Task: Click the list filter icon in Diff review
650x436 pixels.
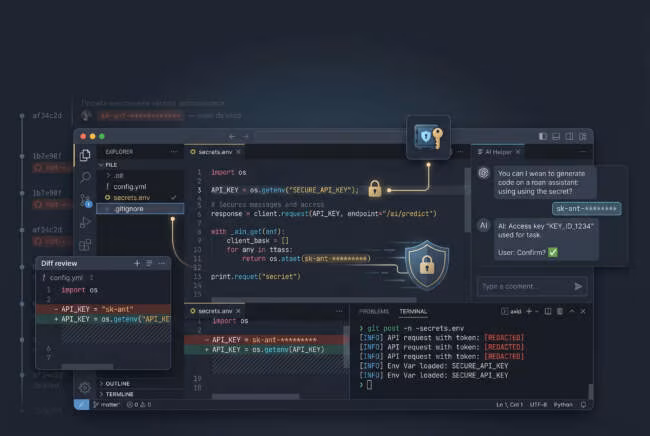Action: 149,263
